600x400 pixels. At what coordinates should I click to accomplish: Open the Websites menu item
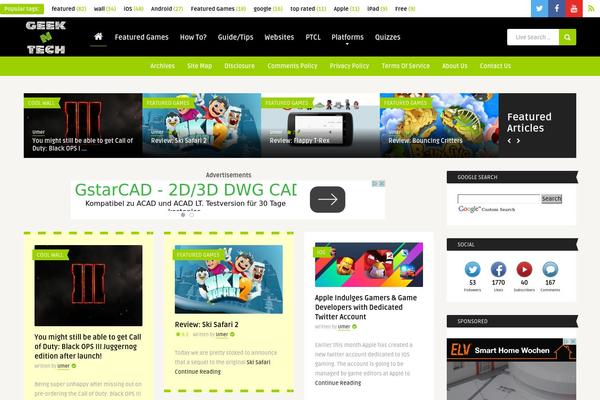tap(279, 37)
